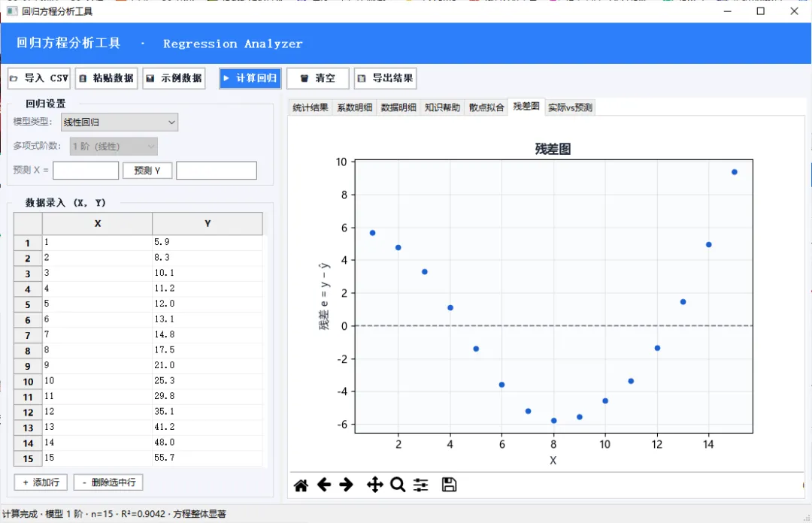Click Y cell with value 48.0
812x523 pixels.
tap(208, 443)
